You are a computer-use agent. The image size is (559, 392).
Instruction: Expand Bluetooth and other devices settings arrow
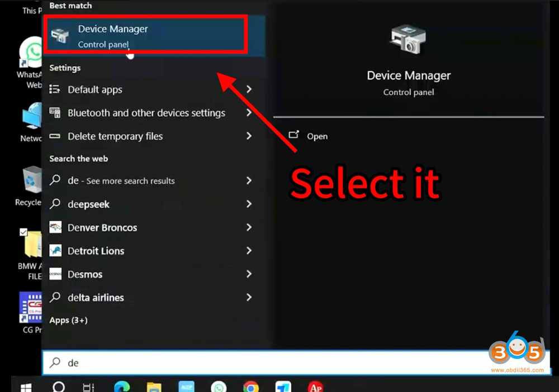pos(249,113)
